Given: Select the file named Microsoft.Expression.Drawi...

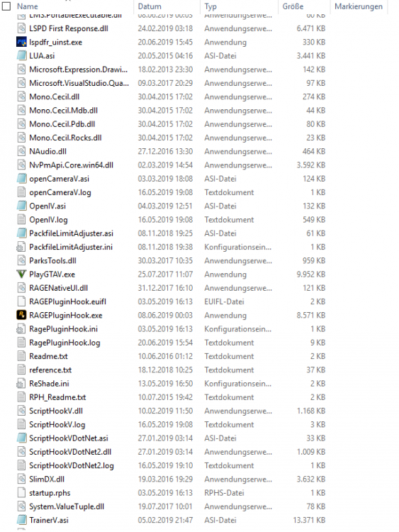Looking at the screenshot, I should pos(78,70).
